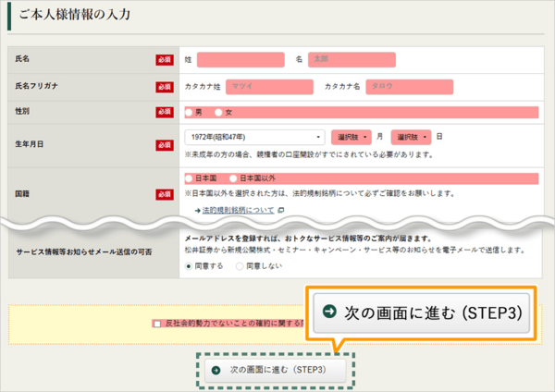Choose 日本国以外 as nationality
The height and width of the screenshot is (392, 555).
coord(234,178)
